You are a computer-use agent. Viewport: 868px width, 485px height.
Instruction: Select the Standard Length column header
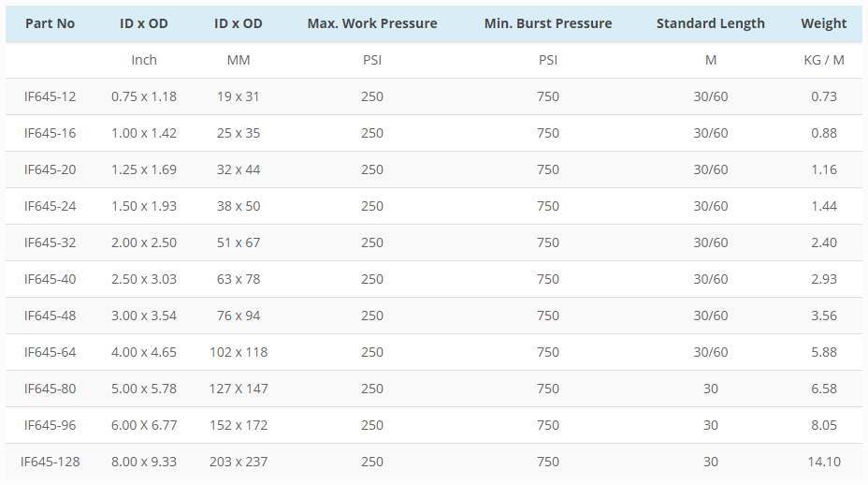point(710,23)
